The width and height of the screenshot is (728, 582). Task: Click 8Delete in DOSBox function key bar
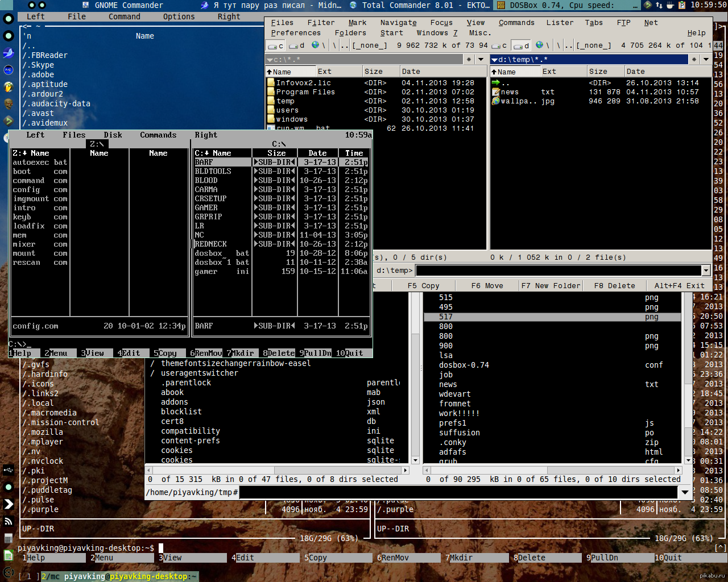tap(279, 353)
